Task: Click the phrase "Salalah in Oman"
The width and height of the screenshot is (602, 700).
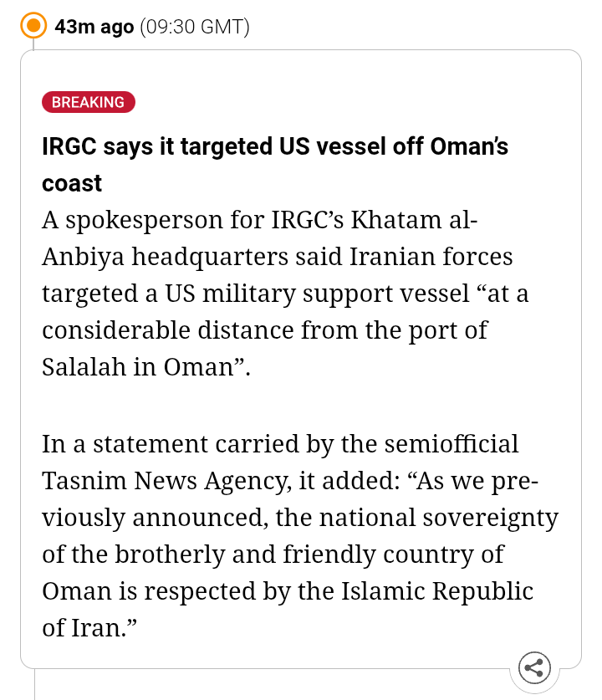Action: [x=135, y=367]
